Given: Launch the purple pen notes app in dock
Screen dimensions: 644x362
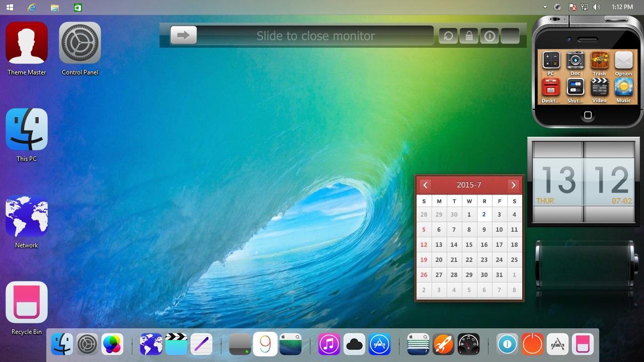Looking at the screenshot, I should (201, 344).
